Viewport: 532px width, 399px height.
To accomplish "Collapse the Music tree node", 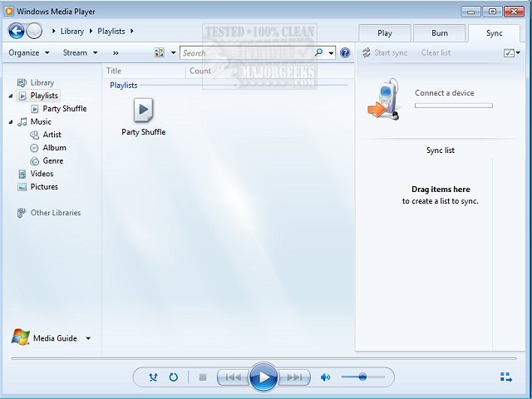I will click(11, 122).
